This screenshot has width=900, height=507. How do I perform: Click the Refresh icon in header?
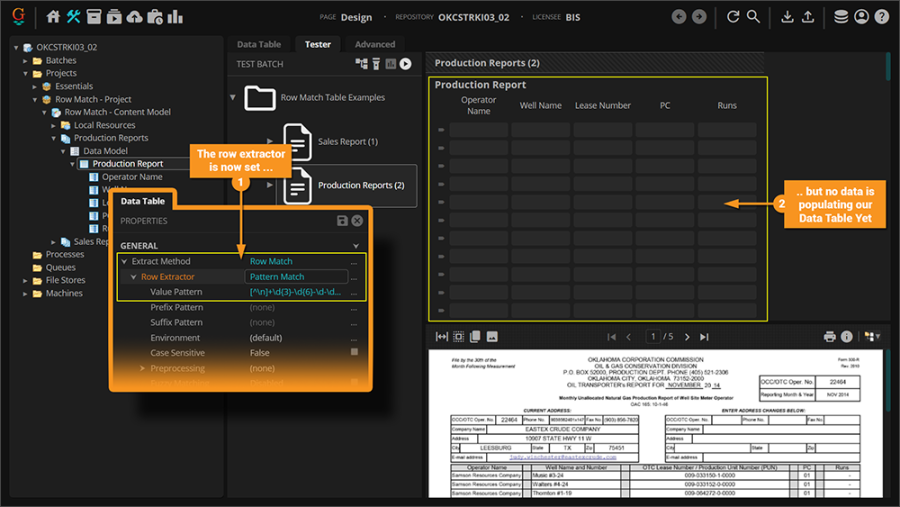733,17
